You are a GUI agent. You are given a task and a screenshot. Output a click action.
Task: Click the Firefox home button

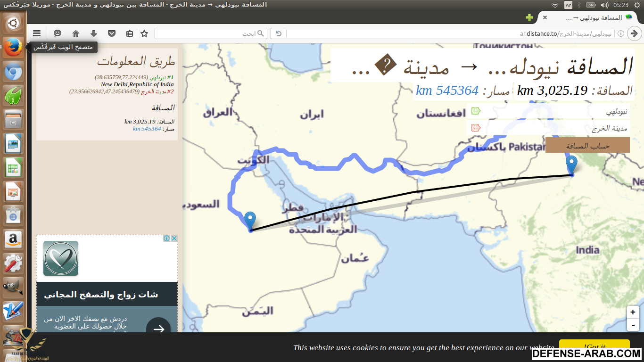75,33
